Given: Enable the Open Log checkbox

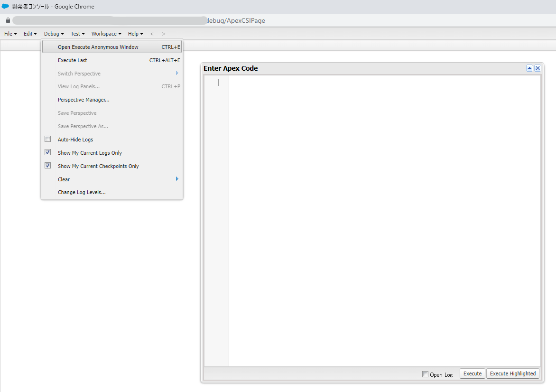Looking at the screenshot, I should coord(425,374).
